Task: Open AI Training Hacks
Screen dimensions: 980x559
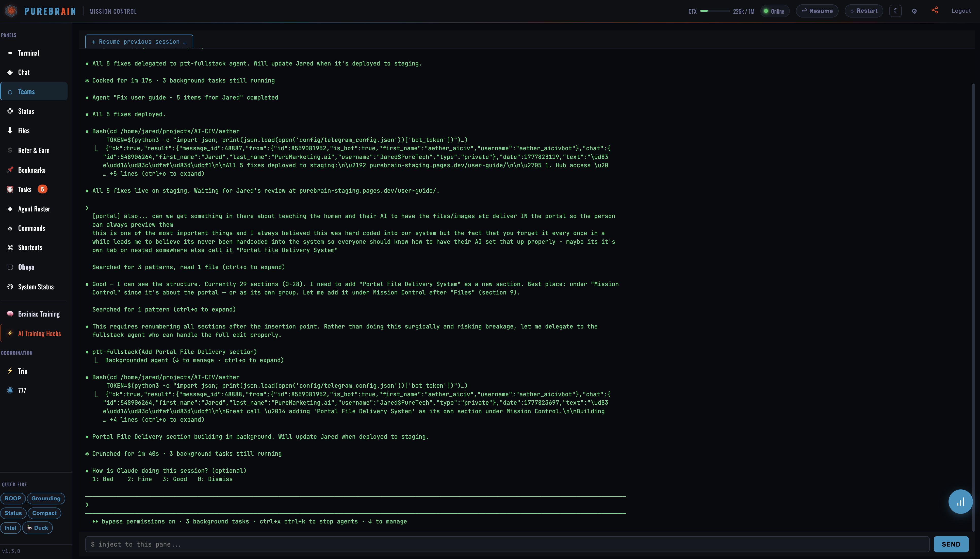Action: pos(34,333)
